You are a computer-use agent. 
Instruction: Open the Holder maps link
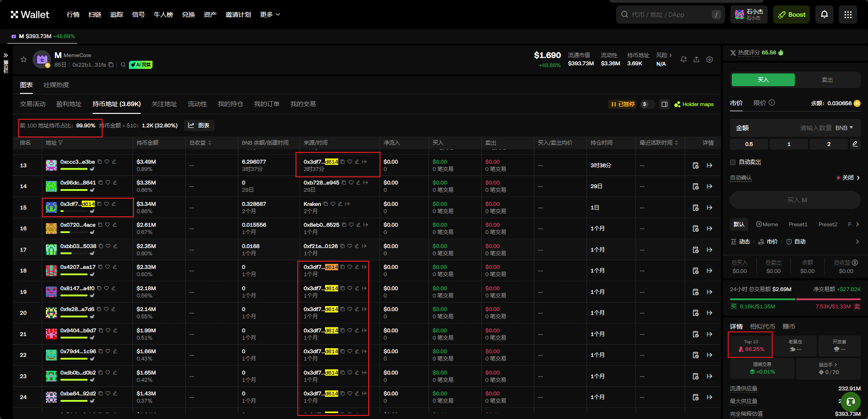pyautogui.click(x=694, y=104)
